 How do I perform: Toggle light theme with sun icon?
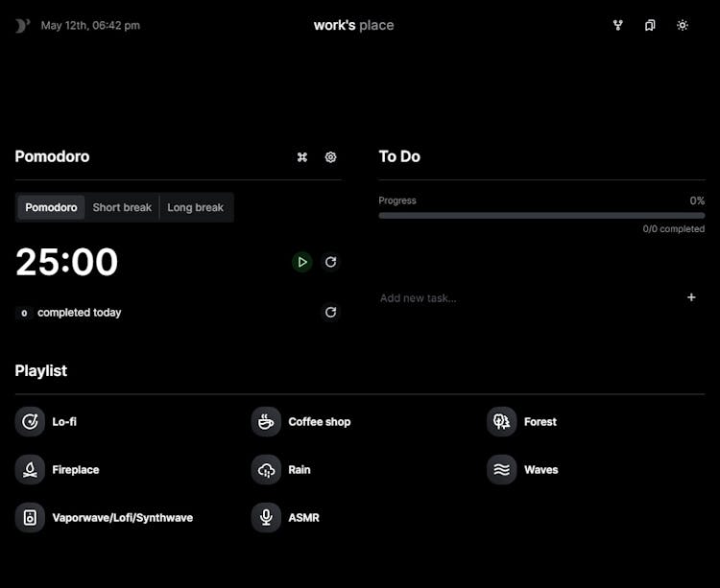[683, 25]
